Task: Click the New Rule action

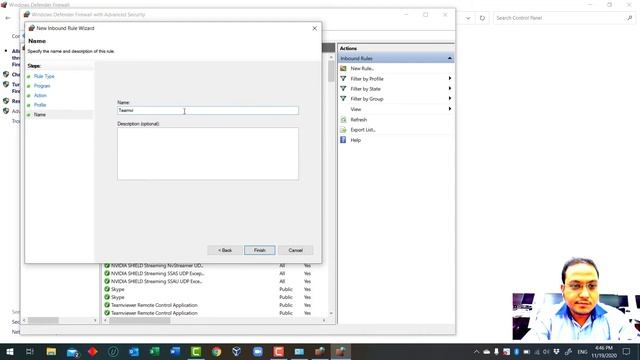Action: (x=362, y=68)
